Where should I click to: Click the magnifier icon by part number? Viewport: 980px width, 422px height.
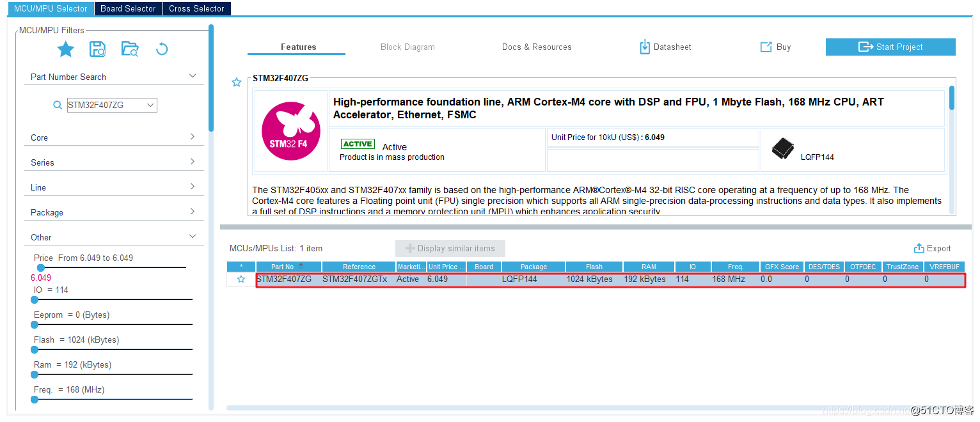[x=58, y=105]
